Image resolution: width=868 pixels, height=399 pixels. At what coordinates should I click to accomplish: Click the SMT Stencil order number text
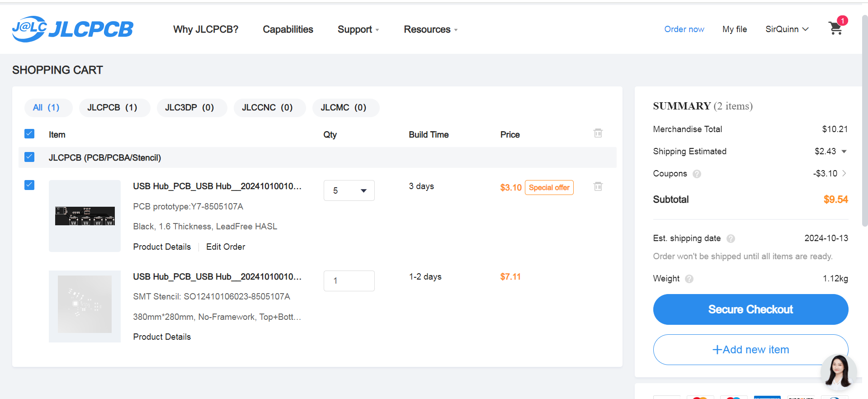[x=212, y=297]
